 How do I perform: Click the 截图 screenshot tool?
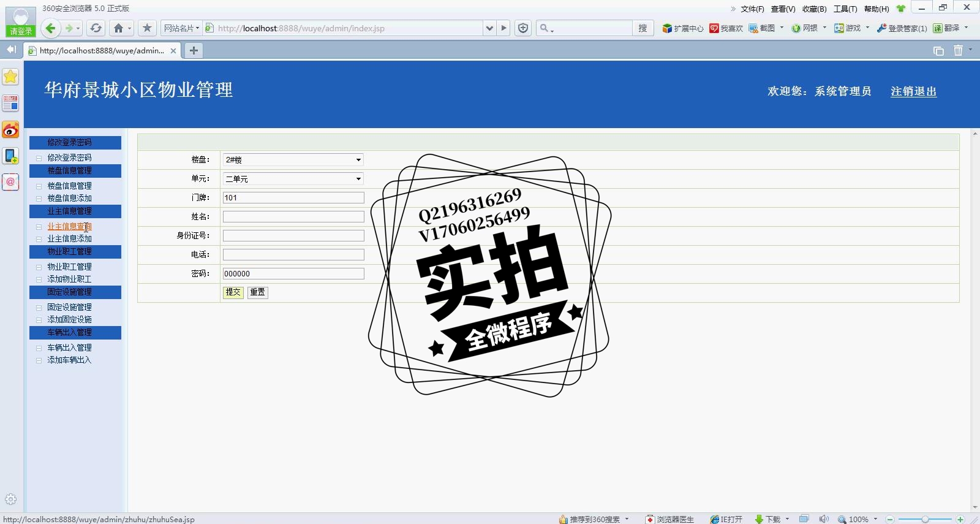(762, 28)
